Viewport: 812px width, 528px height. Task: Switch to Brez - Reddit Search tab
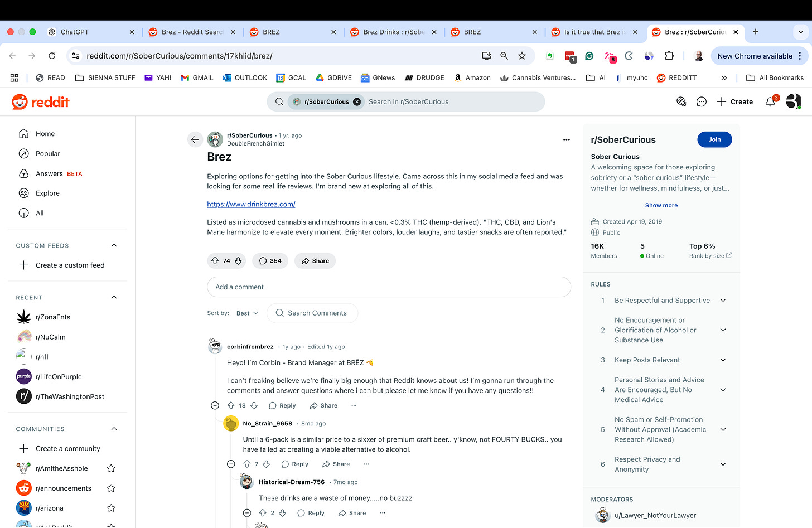[191, 32]
